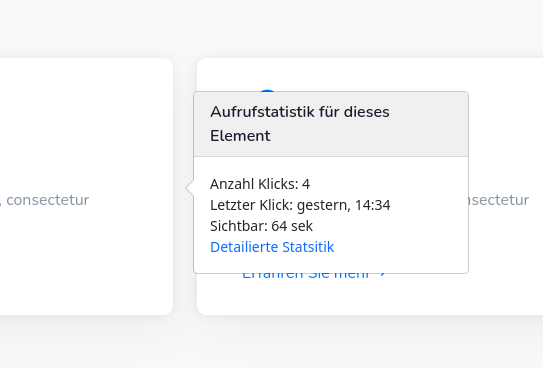Select the Aufrufstatistik für dieses popover title
Screen dimensions: 543x368
pyautogui.click(x=300, y=112)
